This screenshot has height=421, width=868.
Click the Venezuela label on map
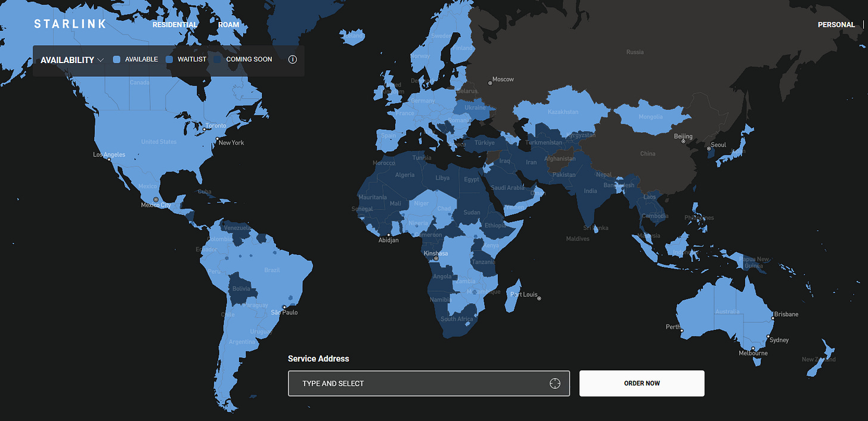pyautogui.click(x=237, y=228)
